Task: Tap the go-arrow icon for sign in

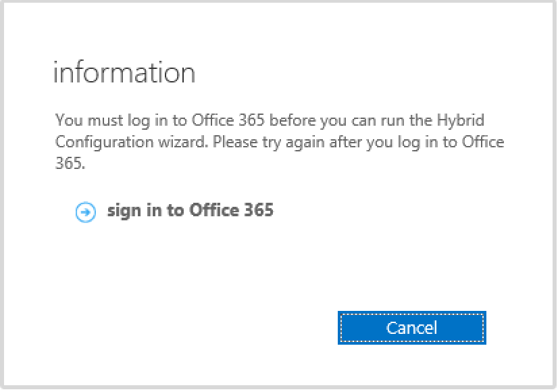Action: point(86,212)
